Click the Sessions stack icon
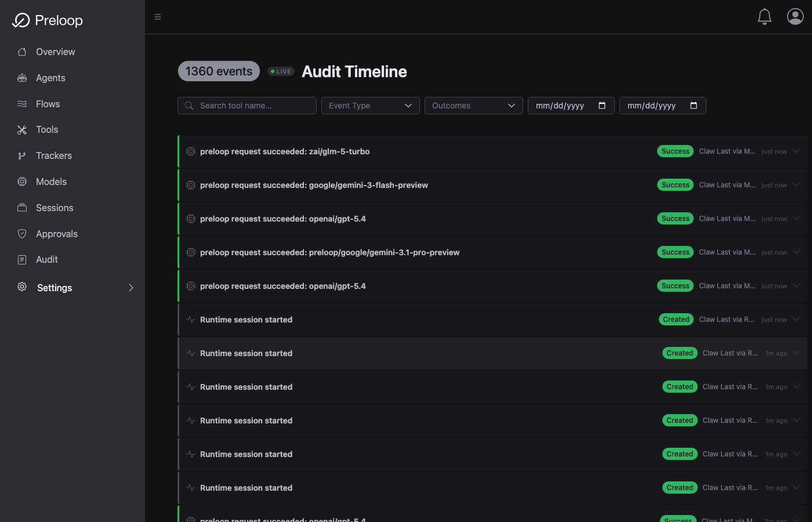This screenshot has width=812, height=522. (22, 208)
